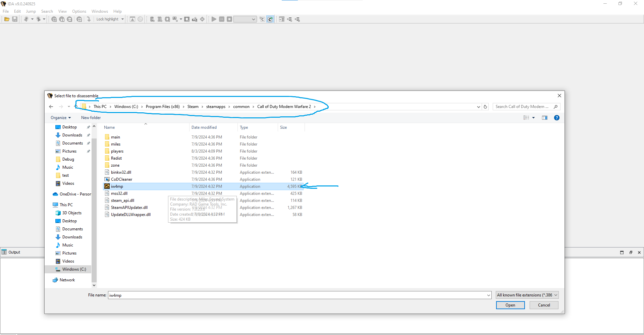Open the File menu
The width and height of the screenshot is (644, 335).
click(x=6, y=11)
